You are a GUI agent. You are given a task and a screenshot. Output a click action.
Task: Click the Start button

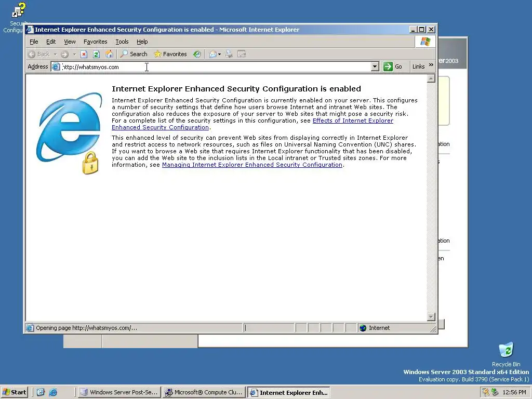point(14,392)
